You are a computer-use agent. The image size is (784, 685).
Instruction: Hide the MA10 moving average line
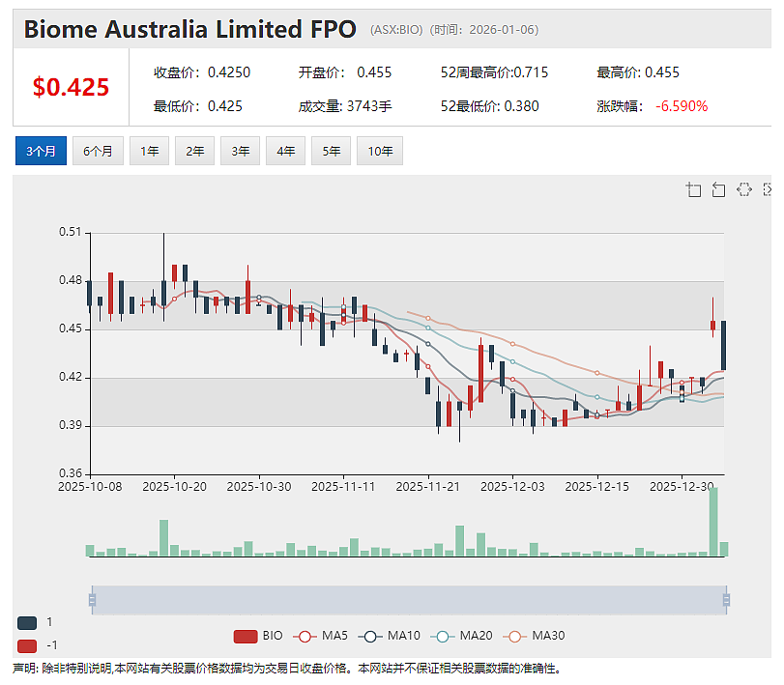389,636
